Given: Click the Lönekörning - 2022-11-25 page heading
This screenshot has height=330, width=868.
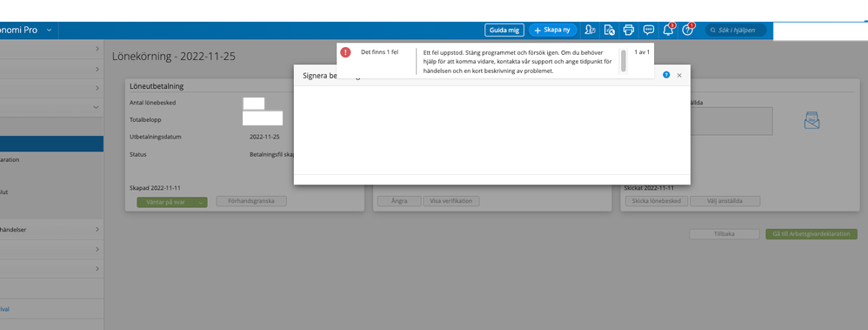Looking at the screenshot, I should point(174,57).
